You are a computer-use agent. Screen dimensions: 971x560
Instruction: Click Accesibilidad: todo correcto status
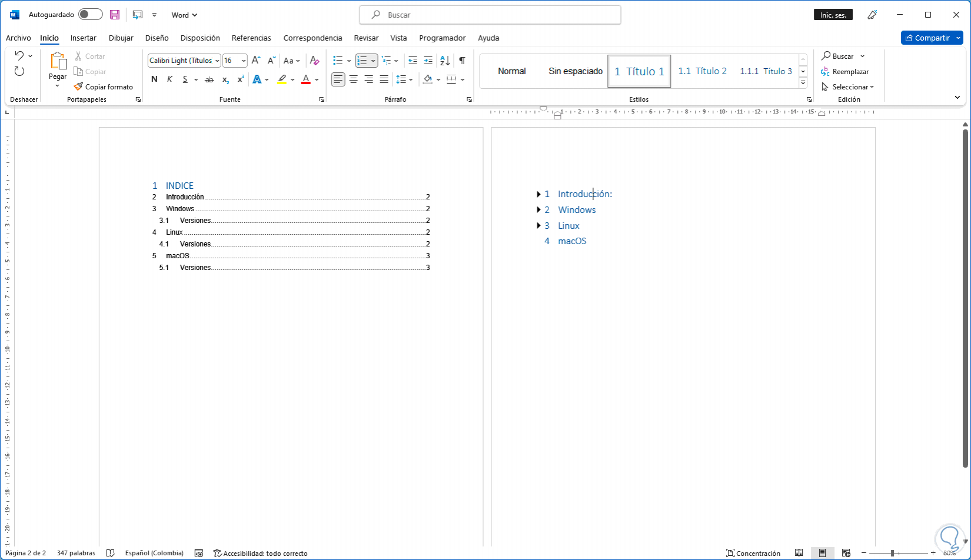coord(261,553)
